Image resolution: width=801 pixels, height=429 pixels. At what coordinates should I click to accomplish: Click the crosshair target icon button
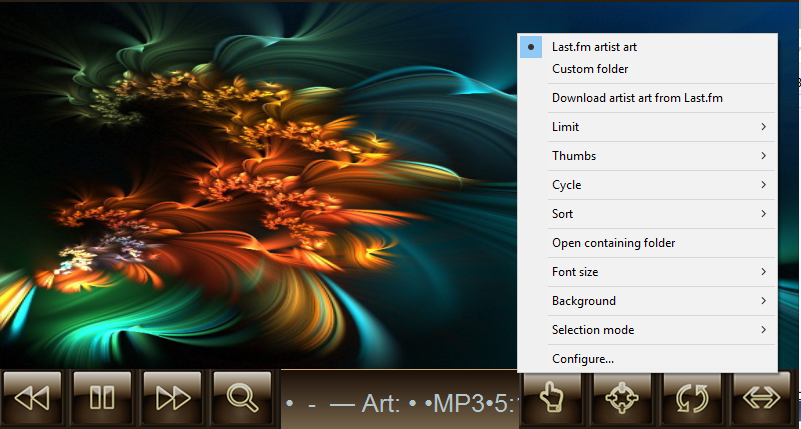tap(623, 398)
